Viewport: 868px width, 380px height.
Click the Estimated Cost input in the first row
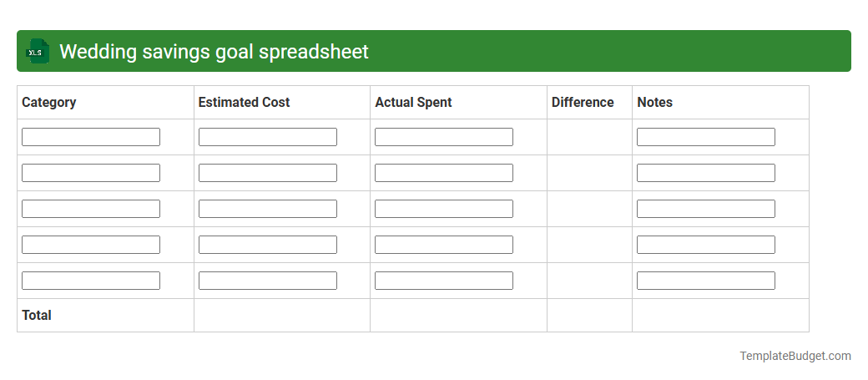[267, 137]
